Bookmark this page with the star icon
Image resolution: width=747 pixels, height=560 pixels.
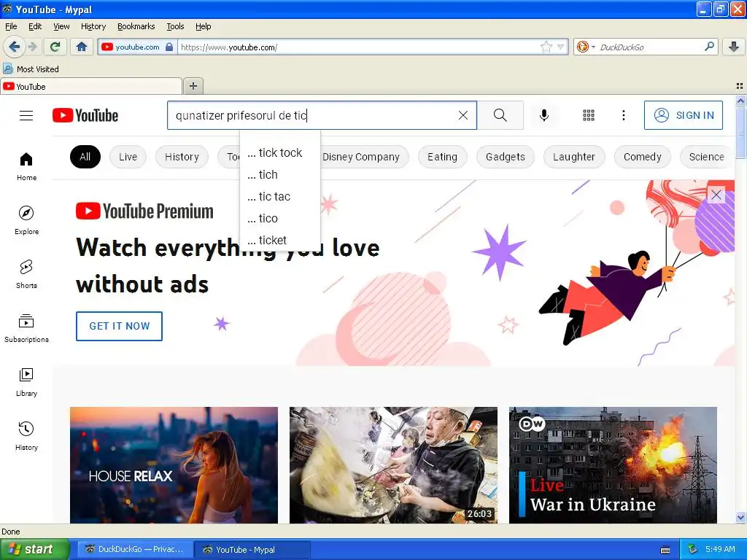coord(546,47)
